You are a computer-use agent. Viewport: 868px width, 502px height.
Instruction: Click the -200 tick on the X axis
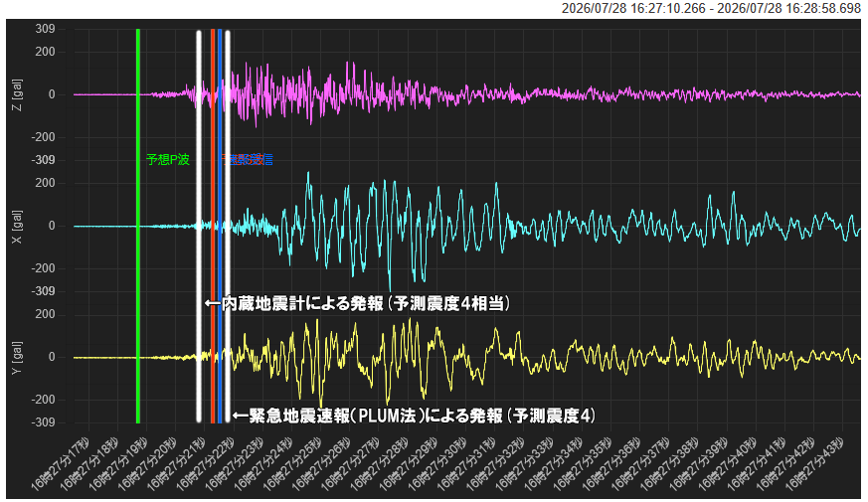(42, 268)
